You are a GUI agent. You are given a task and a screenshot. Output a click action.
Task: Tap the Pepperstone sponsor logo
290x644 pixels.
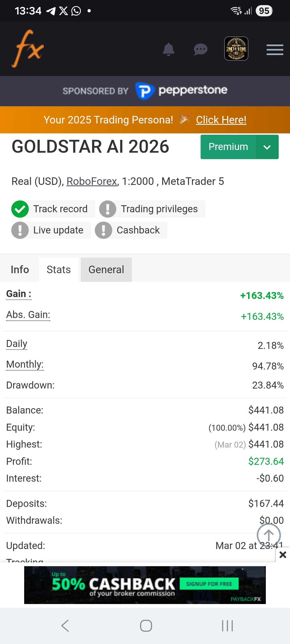point(182,91)
